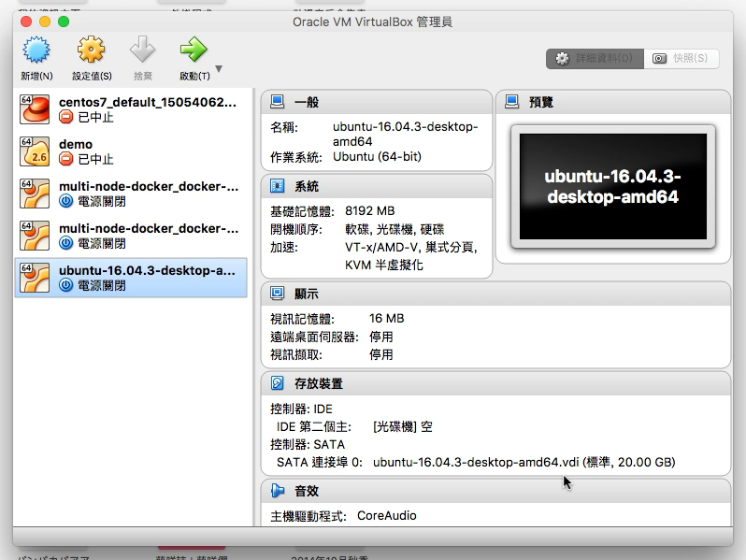Click the 預覽 preview section monitor icon
Viewport: 746px width, 560px height.
click(512, 102)
